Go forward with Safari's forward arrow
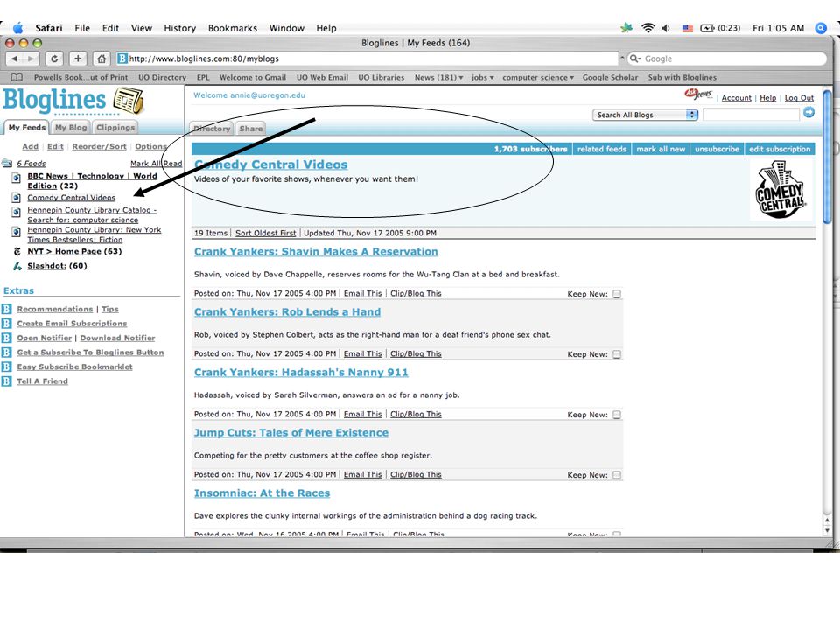This screenshot has width=840, height=630. (x=31, y=59)
